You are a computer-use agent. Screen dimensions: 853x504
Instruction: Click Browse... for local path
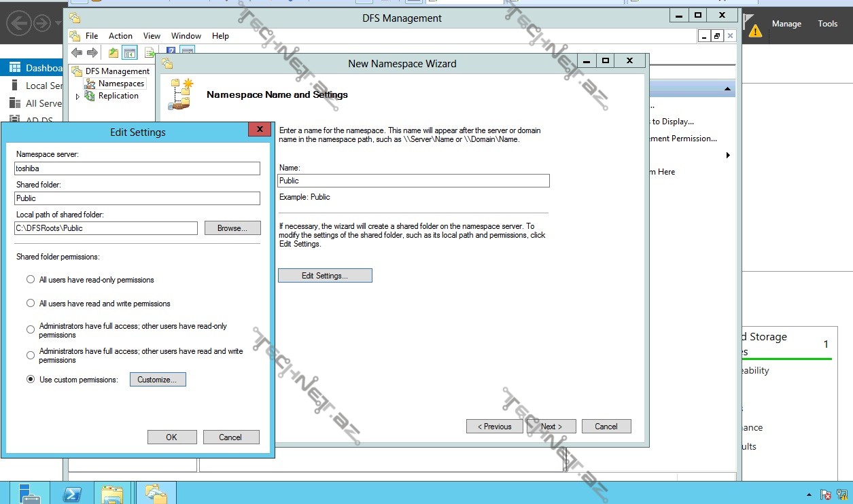click(232, 228)
